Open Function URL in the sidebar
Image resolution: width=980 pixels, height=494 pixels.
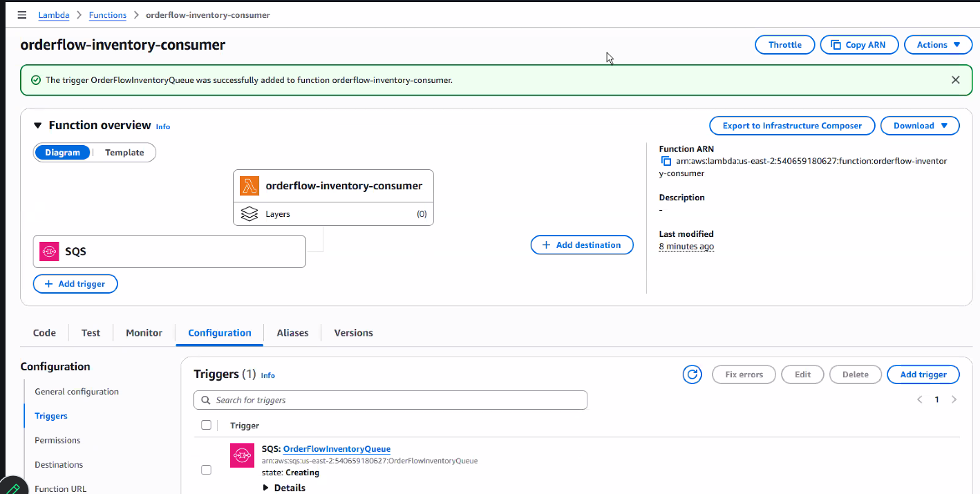coord(61,488)
